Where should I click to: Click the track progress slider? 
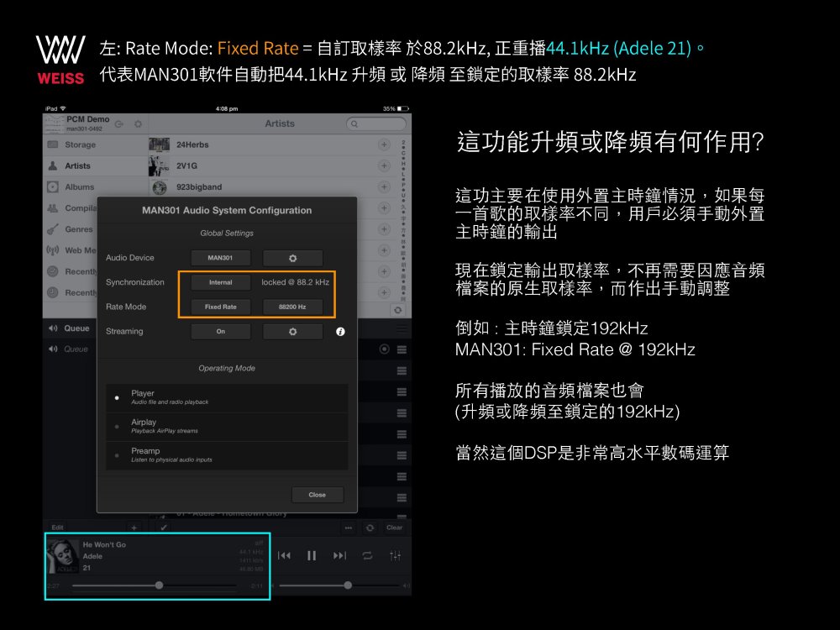tap(155, 585)
